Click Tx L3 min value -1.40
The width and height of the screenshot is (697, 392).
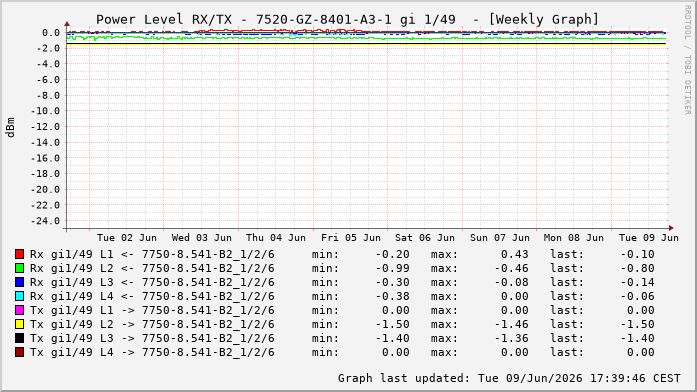(x=392, y=338)
